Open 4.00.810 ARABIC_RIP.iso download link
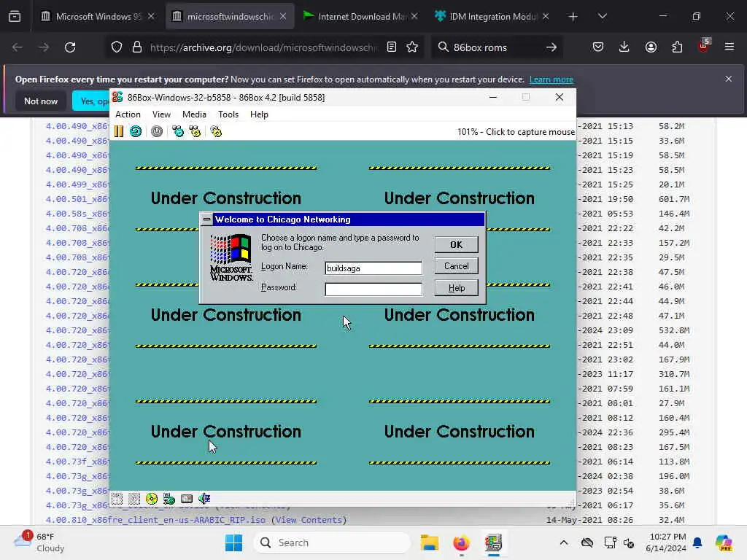747x560 pixels. (155, 520)
